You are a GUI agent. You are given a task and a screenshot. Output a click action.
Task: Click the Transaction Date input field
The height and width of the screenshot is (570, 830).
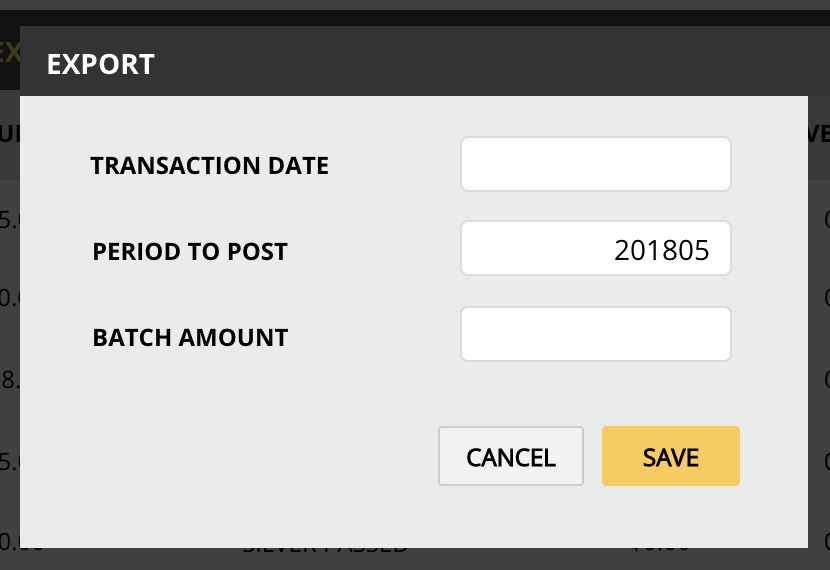[596, 164]
